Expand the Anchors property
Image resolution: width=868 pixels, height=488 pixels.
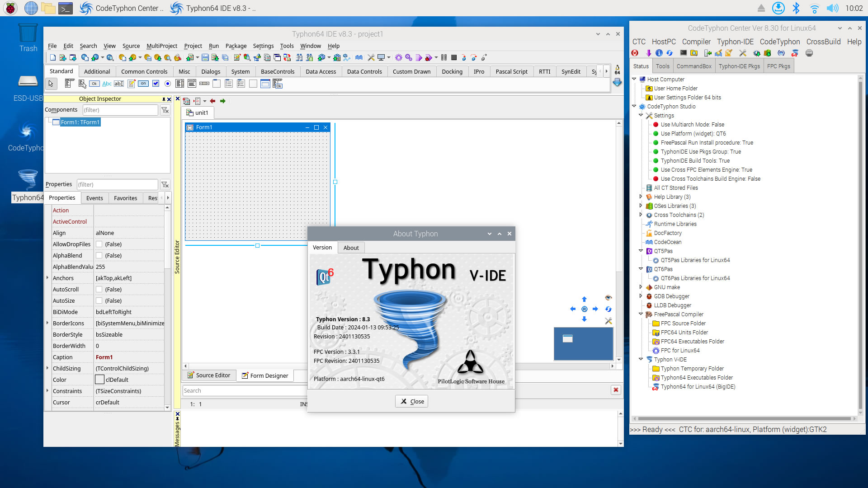click(47, 278)
